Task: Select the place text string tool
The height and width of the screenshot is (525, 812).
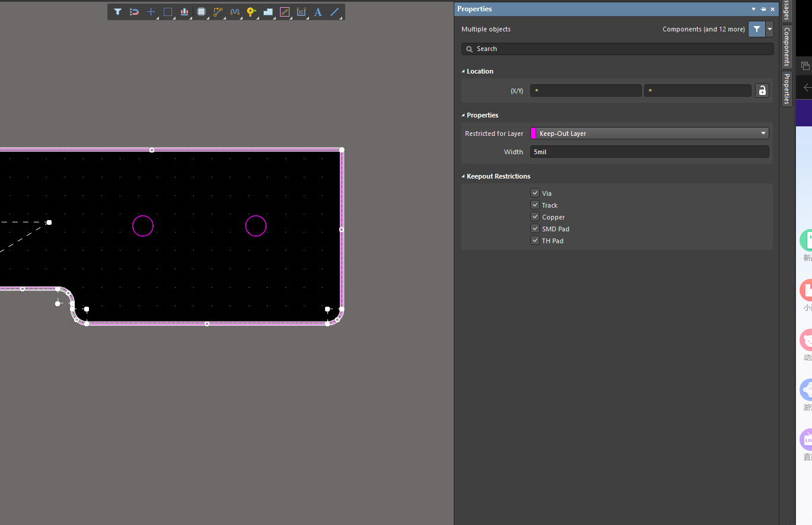Action: pos(318,12)
